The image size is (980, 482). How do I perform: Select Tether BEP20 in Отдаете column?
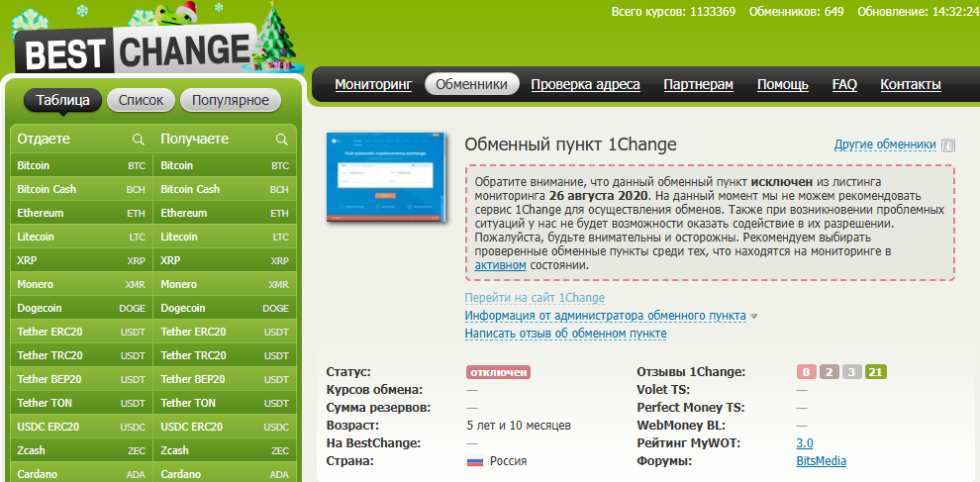(x=81, y=379)
